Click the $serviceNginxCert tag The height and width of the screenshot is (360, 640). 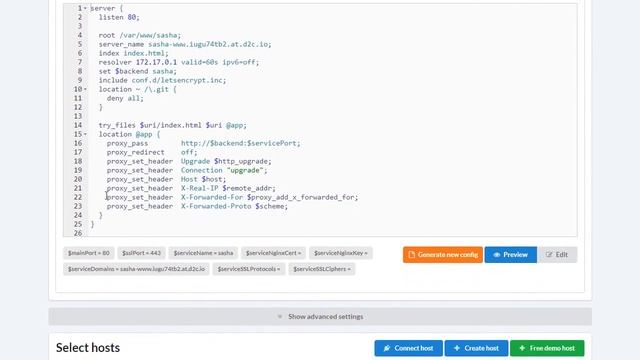coord(273,253)
